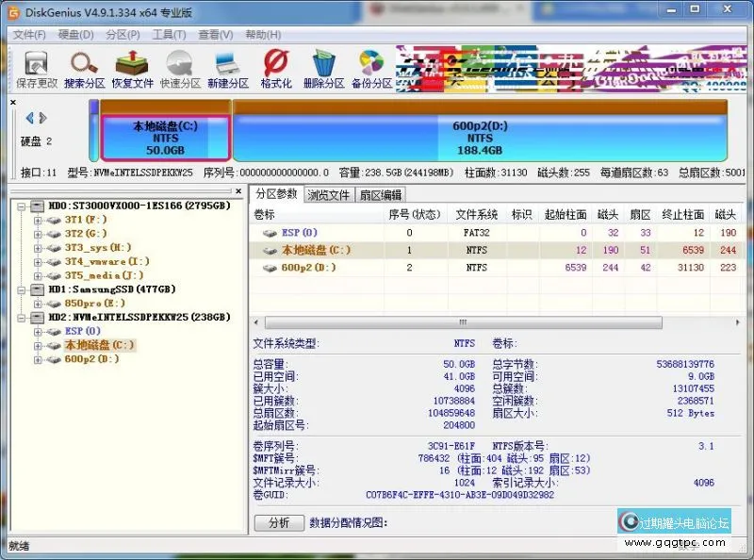The height and width of the screenshot is (560, 754).
Task: Click the Quick Partition (快速分区) icon
Action: click(x=180, y=69)
